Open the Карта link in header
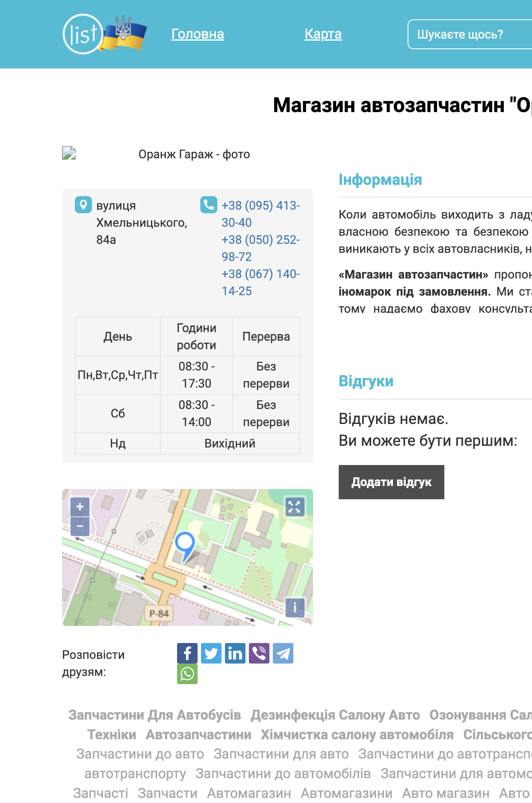 [323, 34]
